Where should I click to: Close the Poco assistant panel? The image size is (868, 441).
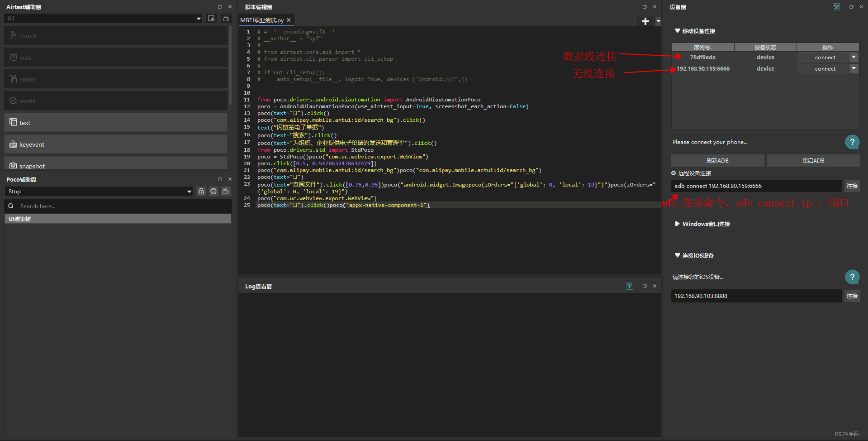230,179
